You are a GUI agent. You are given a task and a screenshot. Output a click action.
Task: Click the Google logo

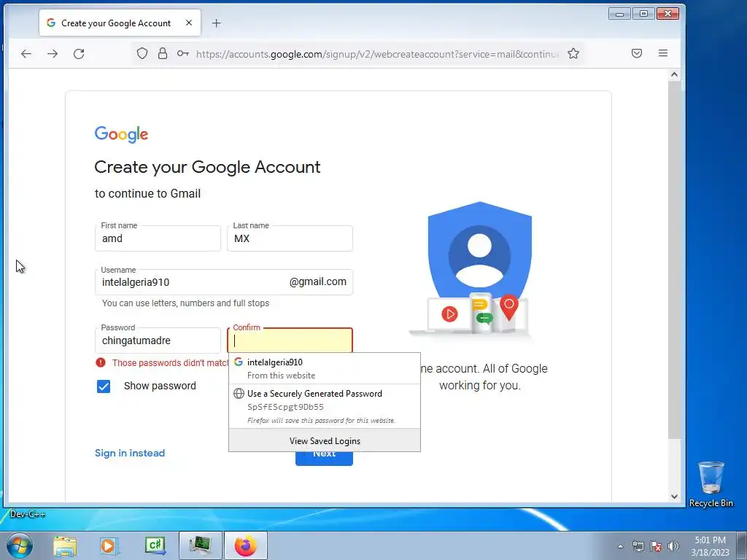tap(122, 134)
